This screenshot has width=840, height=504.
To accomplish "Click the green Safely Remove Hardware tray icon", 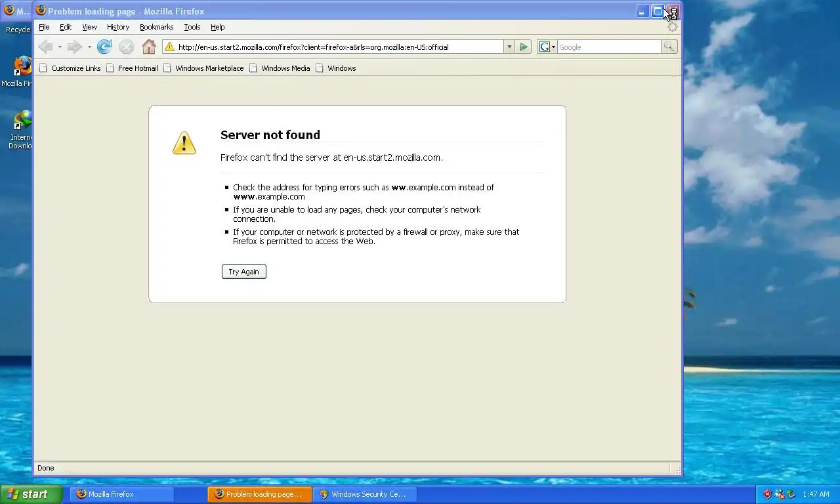I will point(791,494).
